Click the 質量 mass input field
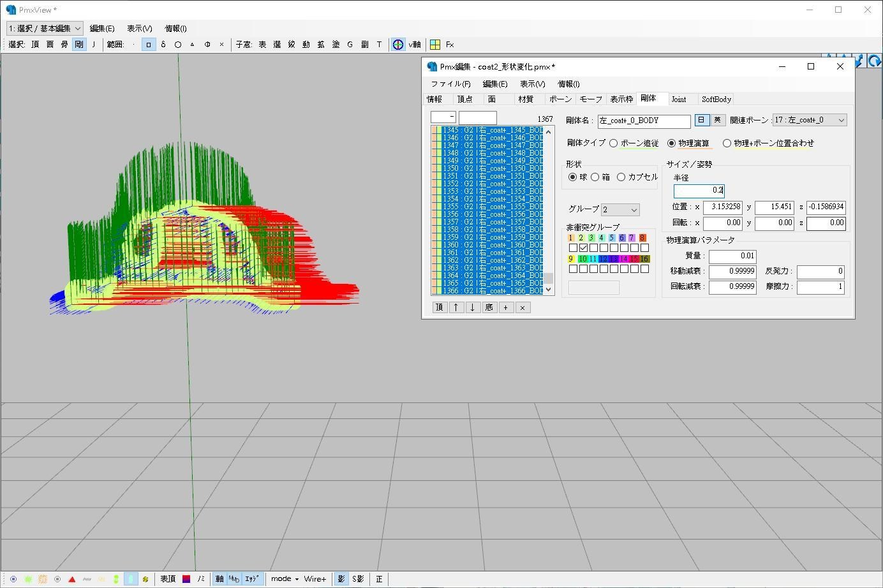The height and width of the screenshot is (588, 883). point(732,256)
